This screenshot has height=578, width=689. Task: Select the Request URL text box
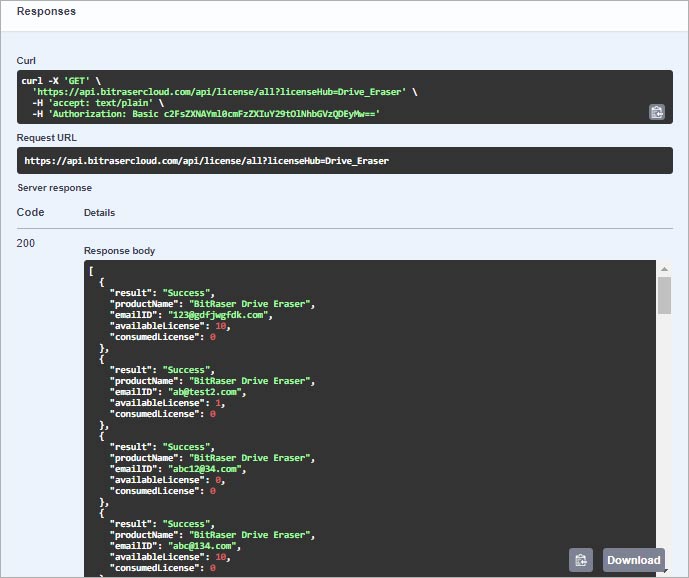coord(344,160)
